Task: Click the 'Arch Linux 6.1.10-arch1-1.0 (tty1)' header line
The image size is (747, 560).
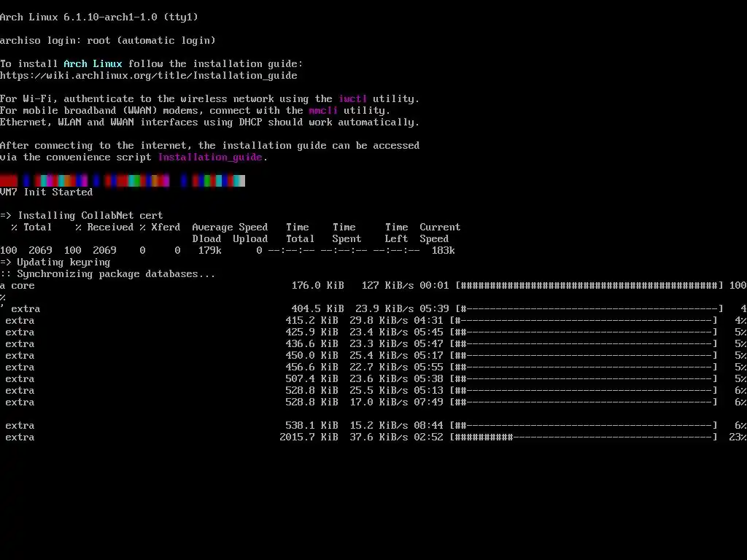Action: (x=99, y=17)
